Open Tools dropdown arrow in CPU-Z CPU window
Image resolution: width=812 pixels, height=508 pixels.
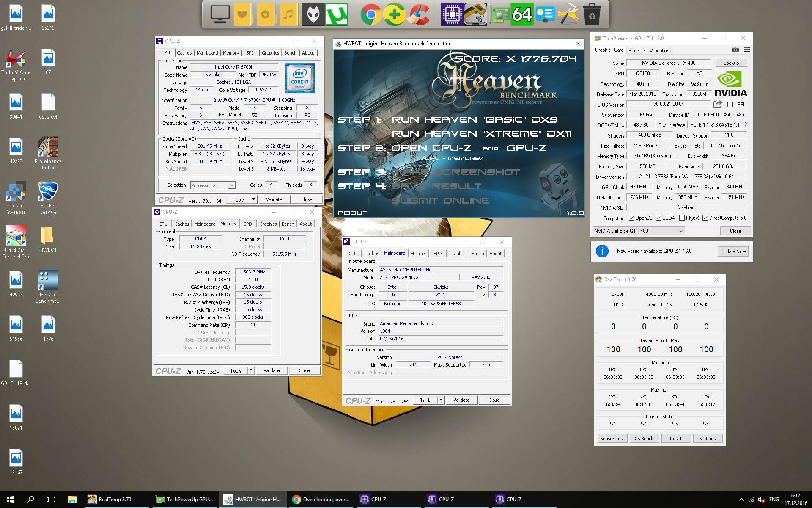(x=253, y=199)
